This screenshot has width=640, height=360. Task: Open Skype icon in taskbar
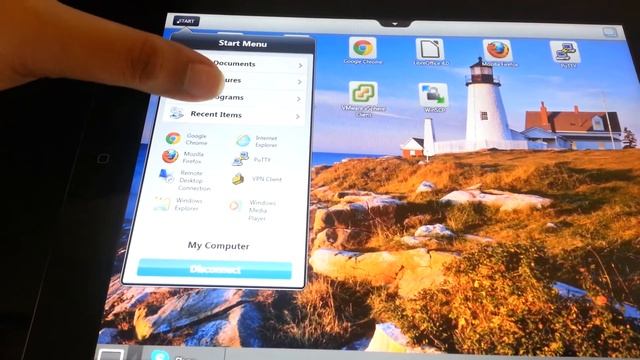[160, 356]
